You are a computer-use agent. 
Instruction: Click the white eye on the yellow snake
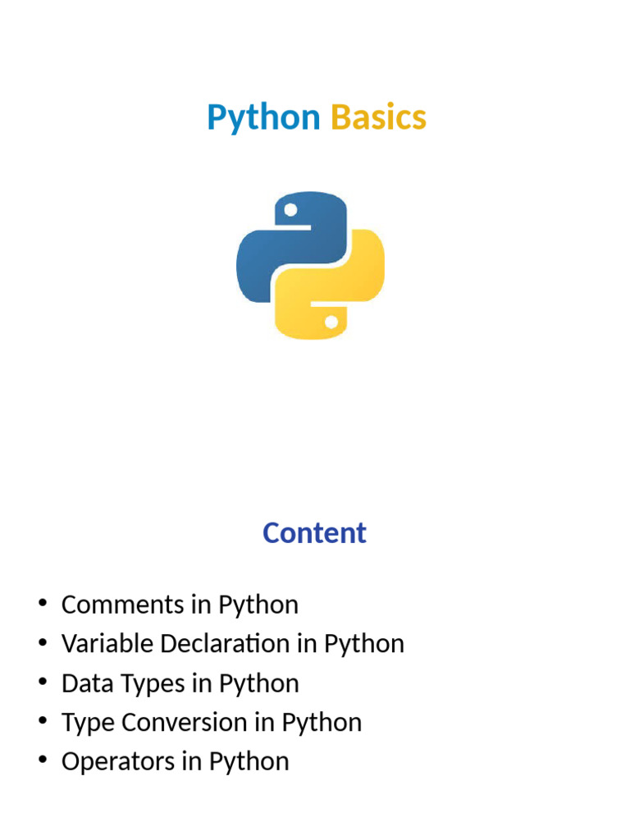[331, 322]
